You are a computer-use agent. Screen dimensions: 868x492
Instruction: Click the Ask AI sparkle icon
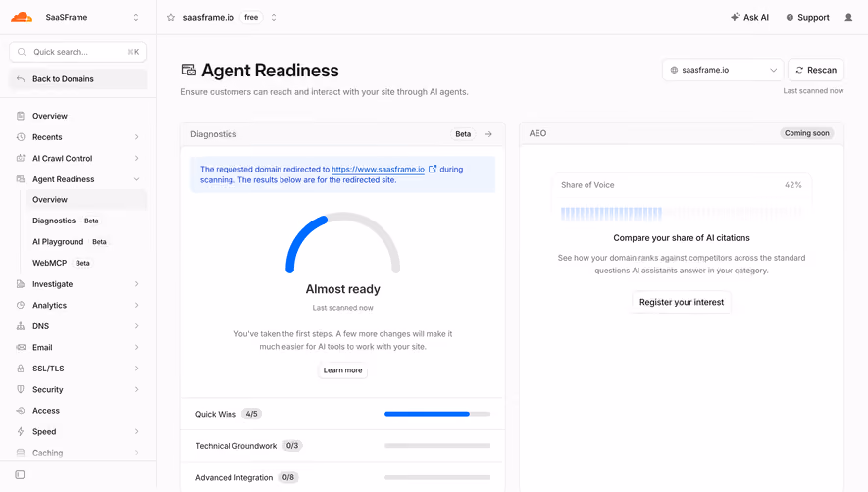tap(735, 17)
